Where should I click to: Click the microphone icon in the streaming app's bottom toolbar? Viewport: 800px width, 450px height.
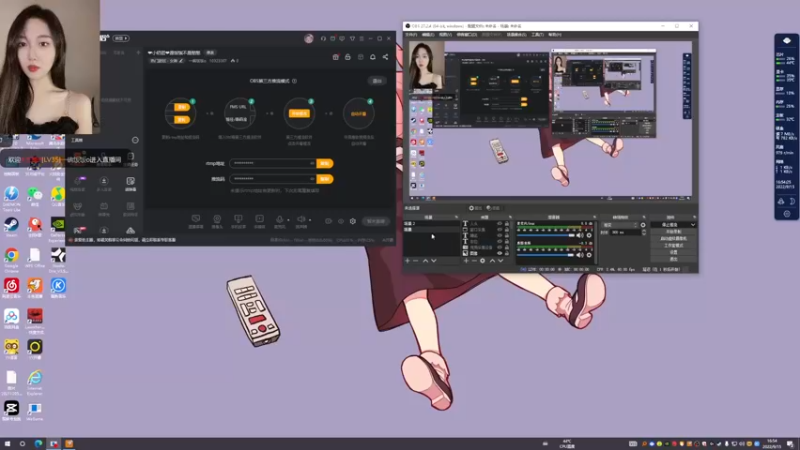(279, 219)
